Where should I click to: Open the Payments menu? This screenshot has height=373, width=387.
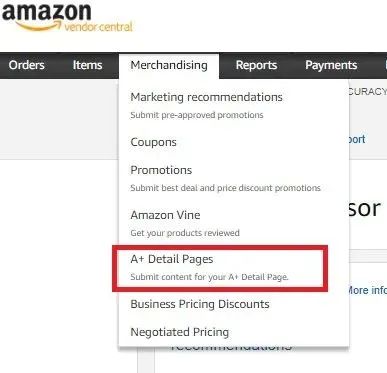(x=331, y=65)
